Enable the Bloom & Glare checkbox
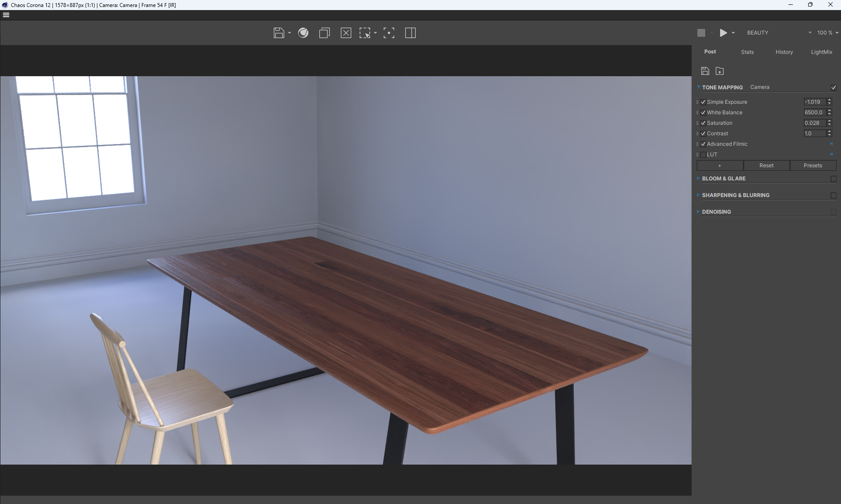841x504 pixels. tap(834, 179)
